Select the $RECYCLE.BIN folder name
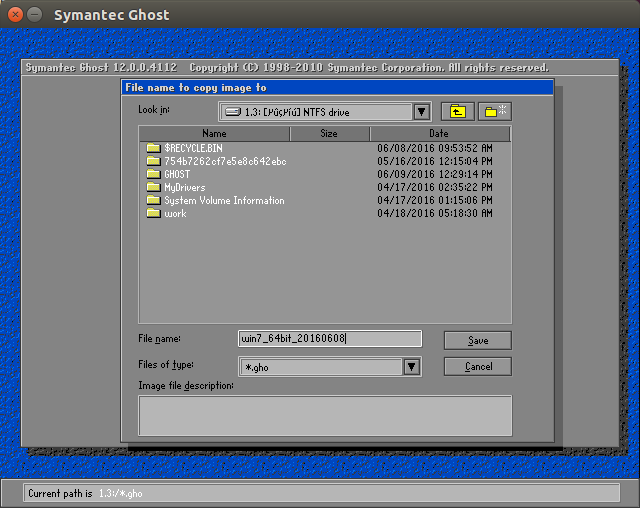 [193, 148]
